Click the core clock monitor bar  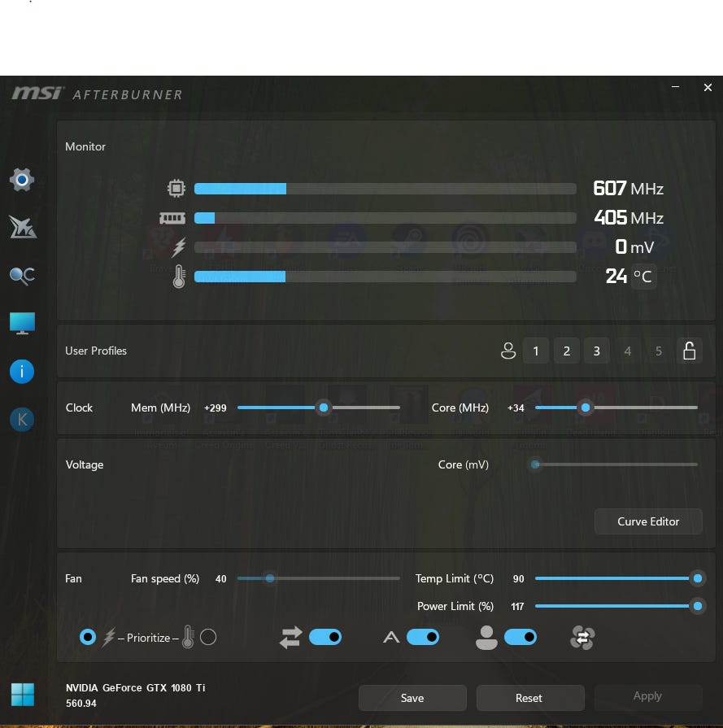pyautogui.click(x=385, y=189)
